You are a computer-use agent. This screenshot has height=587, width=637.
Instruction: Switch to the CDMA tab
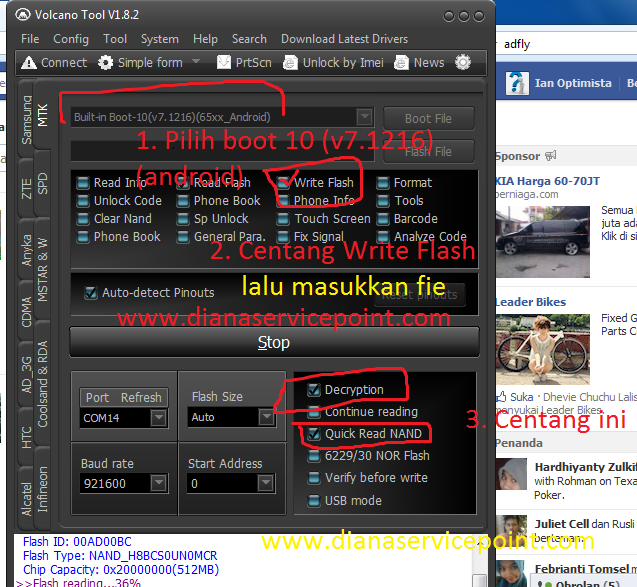(26, 312)
